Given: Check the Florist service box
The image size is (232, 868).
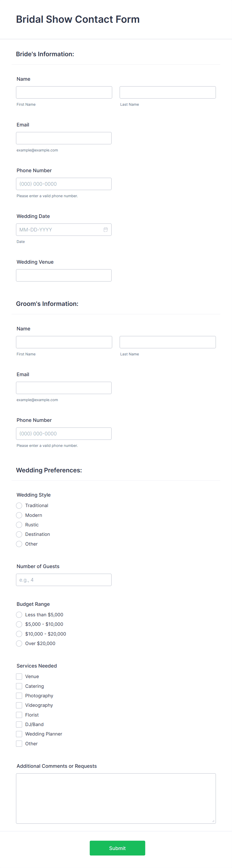Looking at the screenshot, I should (19, 715).
